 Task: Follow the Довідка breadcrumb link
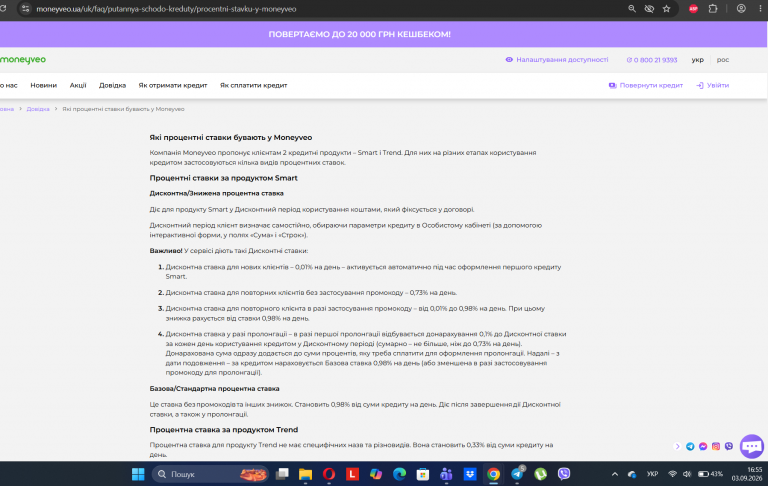38,109
